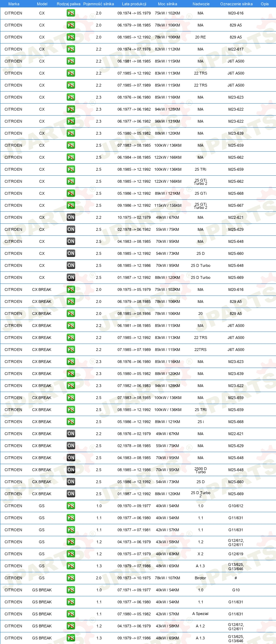276x644 pixels.
Task: Click the 07.1980 -> 05.1982 production years cell
Action: coord(134,614)
